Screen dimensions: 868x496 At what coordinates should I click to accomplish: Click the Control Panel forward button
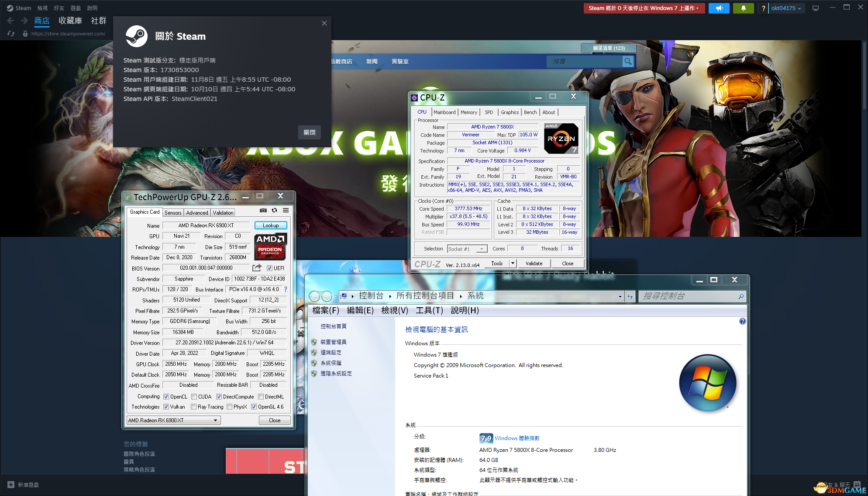click(x=327, y=296)
